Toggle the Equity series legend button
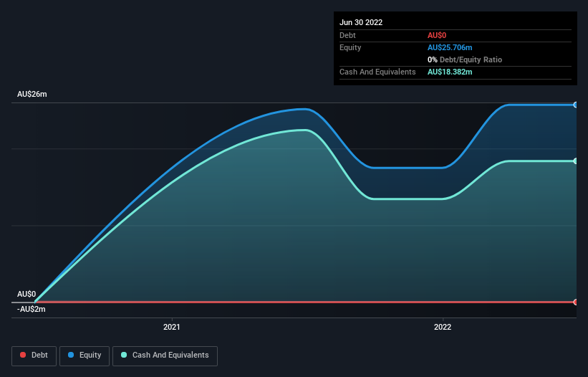588x377 pixels. pos(85,355)
